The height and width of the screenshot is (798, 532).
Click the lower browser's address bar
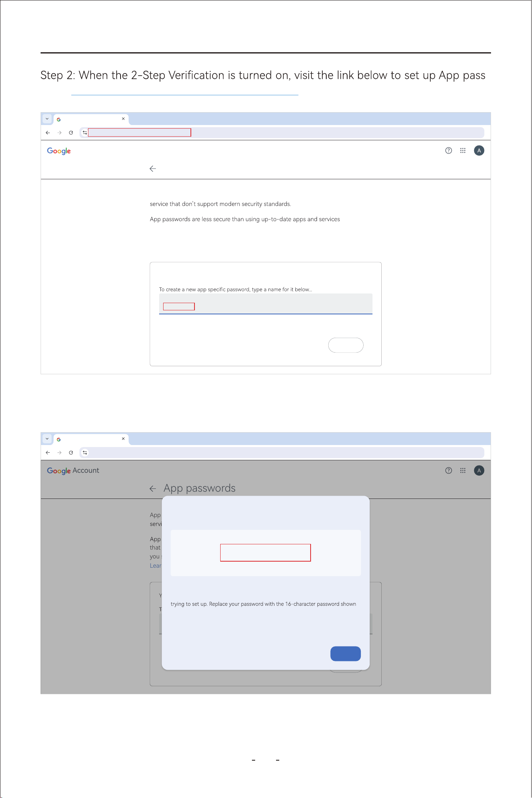point(282,453)
